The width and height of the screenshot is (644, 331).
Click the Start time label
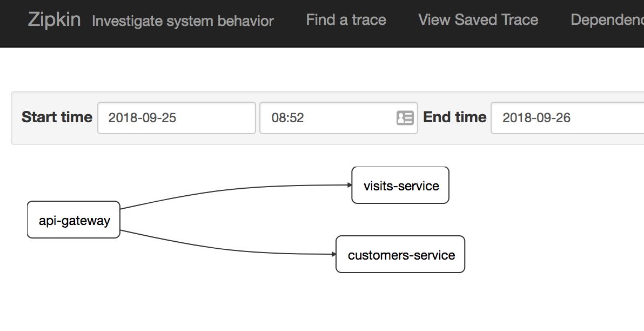click(x=57, y=117)
